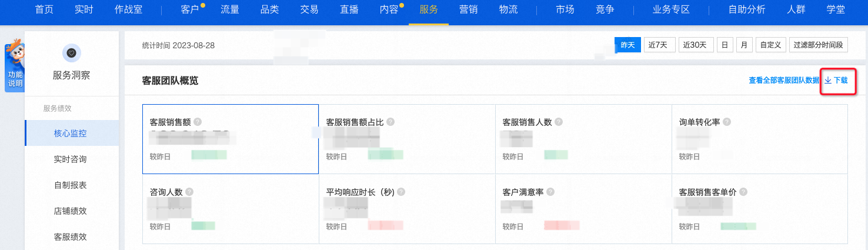Screen dimensions: 868x250
Task: Open the 自助分析 tab
Action: pyautogui.click(x=747, y=10)
